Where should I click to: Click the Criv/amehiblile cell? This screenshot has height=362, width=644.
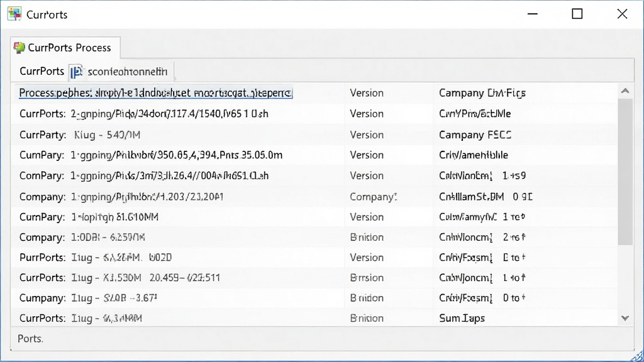(473, 155)
